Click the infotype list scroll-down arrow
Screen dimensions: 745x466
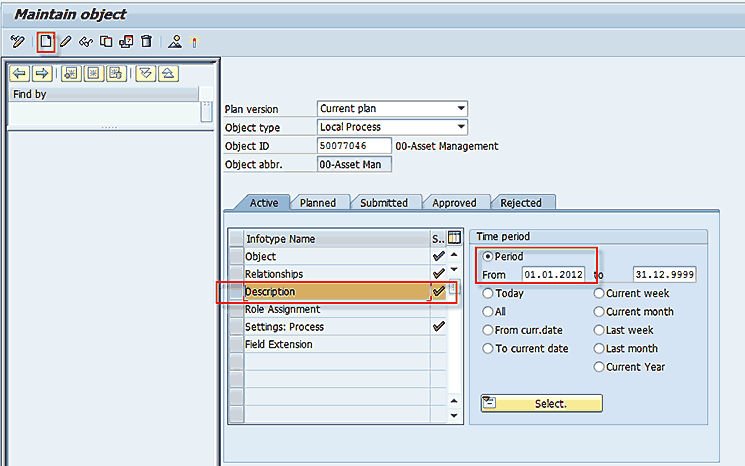pyautogui.click(x=454, y=414)
